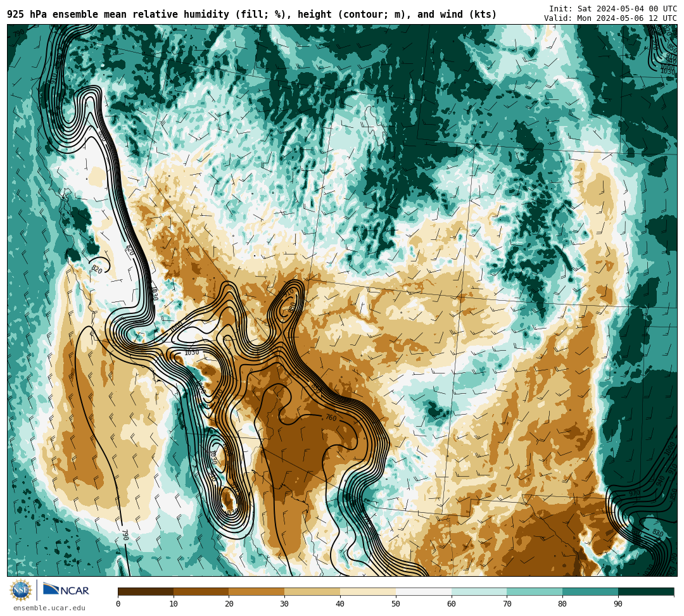Click the 80-90% teal colorbar segment

590,591
